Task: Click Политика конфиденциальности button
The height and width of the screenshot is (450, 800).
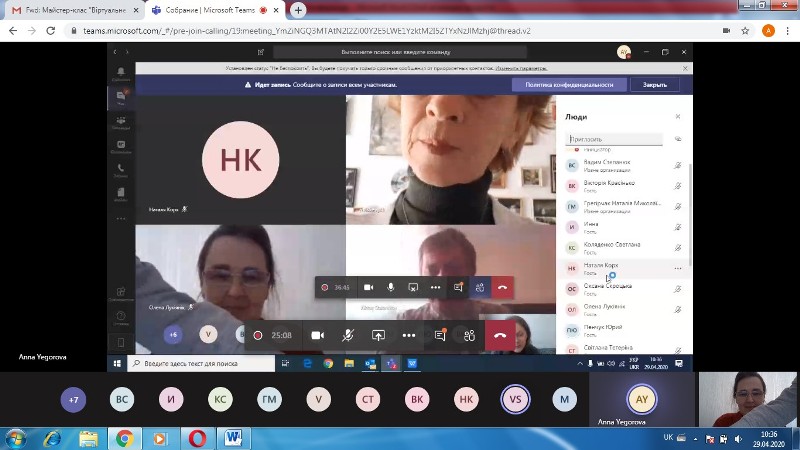Action: coord(562,85)
